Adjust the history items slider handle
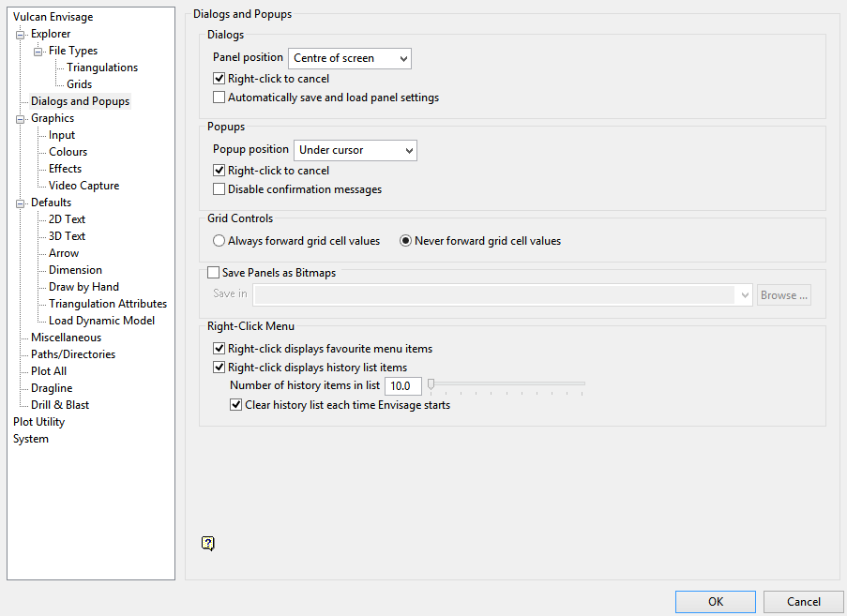Image resolution: width=847 pixels, height=616 pixels. 431,383
